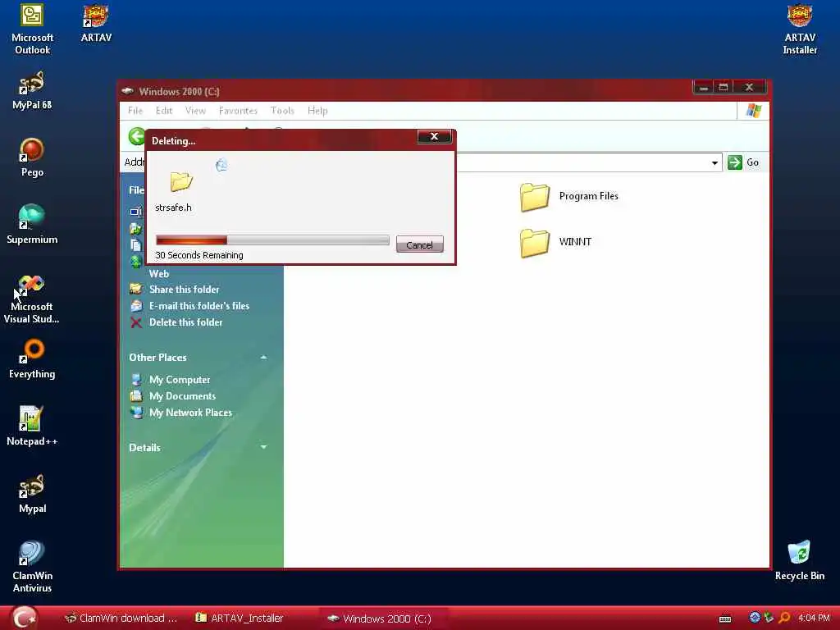This screenshot has width=840, height=630.
Task: Close the Deleting dialog
Action: (x=434, y=137)
